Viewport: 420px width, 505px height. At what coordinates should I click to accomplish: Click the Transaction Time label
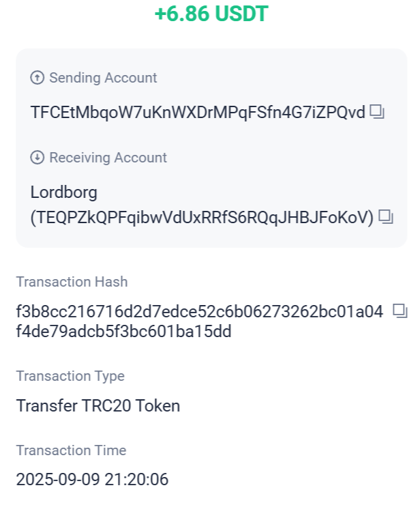tap(71, 450)
